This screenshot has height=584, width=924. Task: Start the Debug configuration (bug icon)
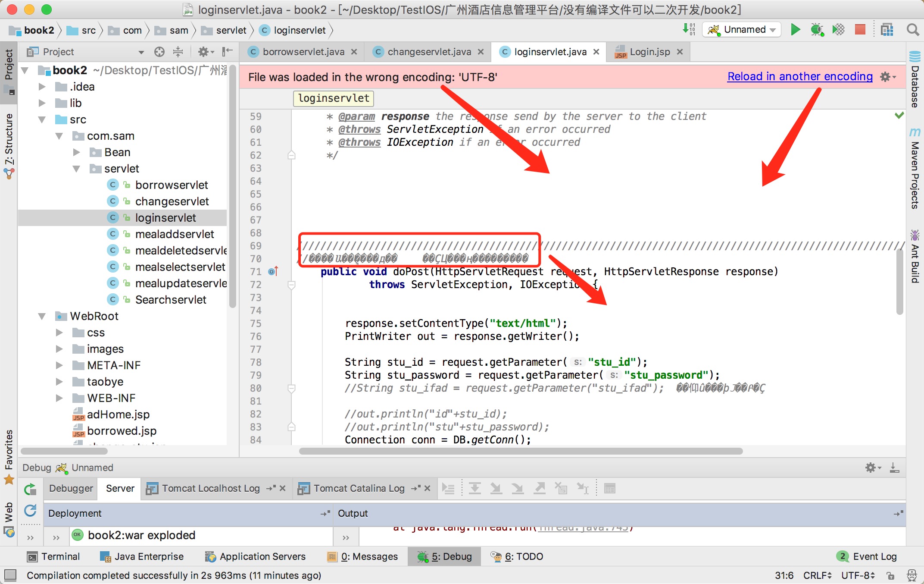click(x=817, y=30)
